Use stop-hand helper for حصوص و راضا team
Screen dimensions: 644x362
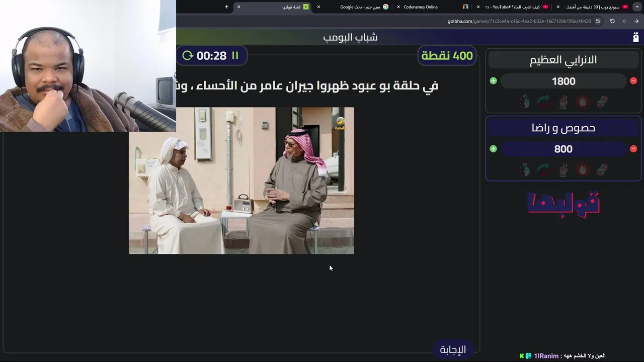tap(583, 170)
